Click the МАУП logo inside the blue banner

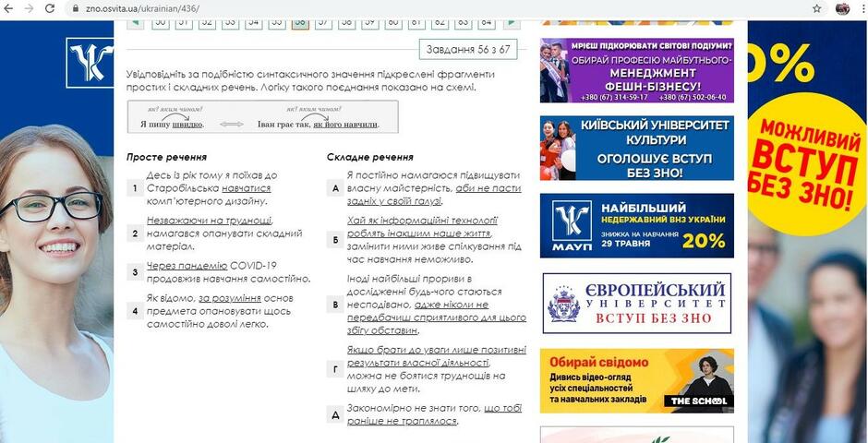pos(572,225)
